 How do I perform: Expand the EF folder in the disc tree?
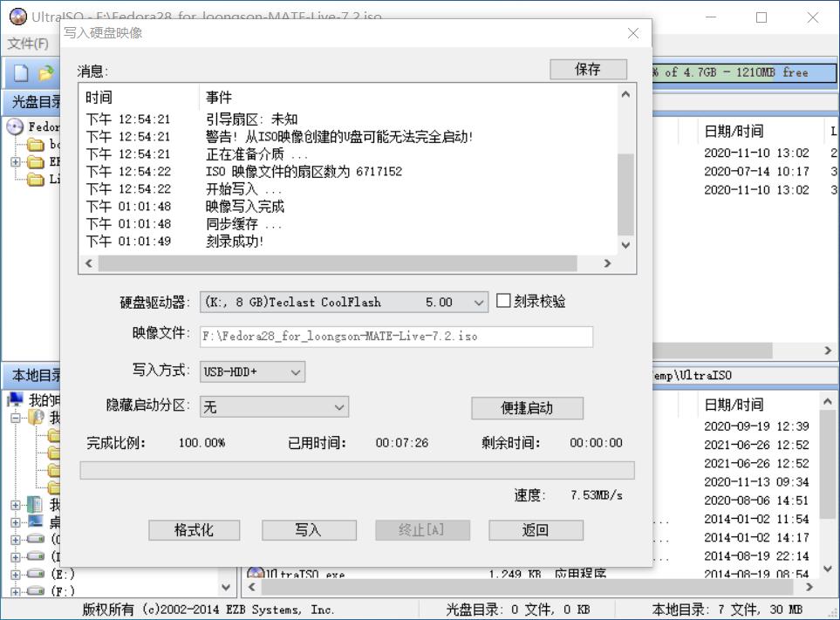[x=16, y=162]
